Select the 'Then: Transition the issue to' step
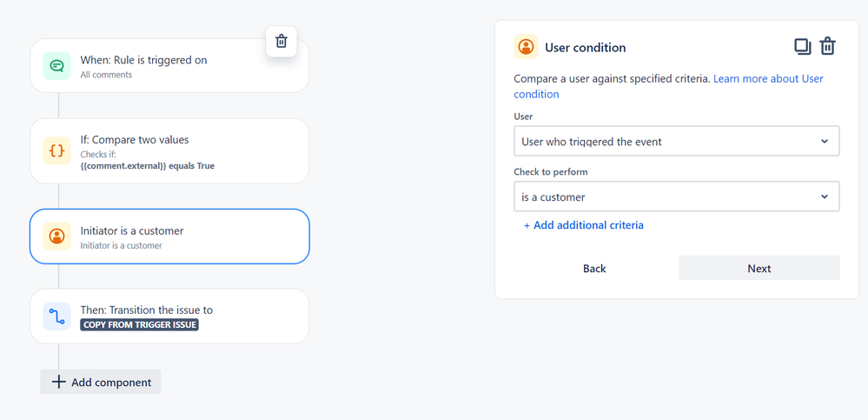This screenshot has height=420, width=868. coord(169,317)
